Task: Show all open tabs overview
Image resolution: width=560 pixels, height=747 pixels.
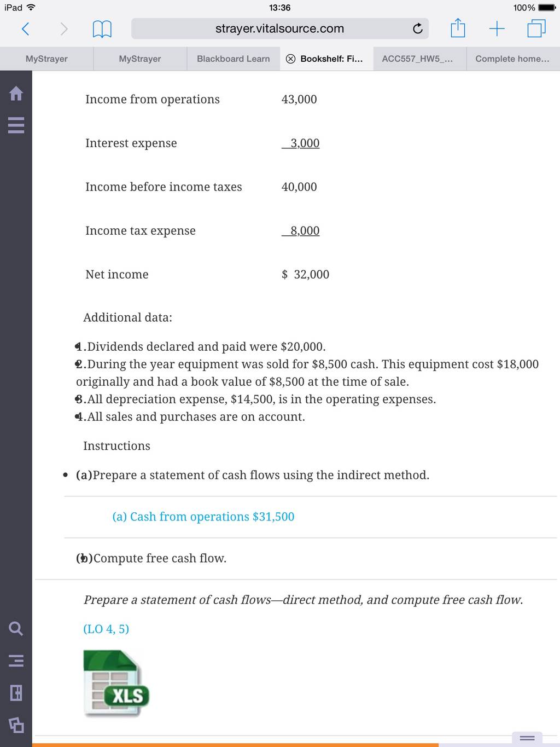Action: coord(536,28)
